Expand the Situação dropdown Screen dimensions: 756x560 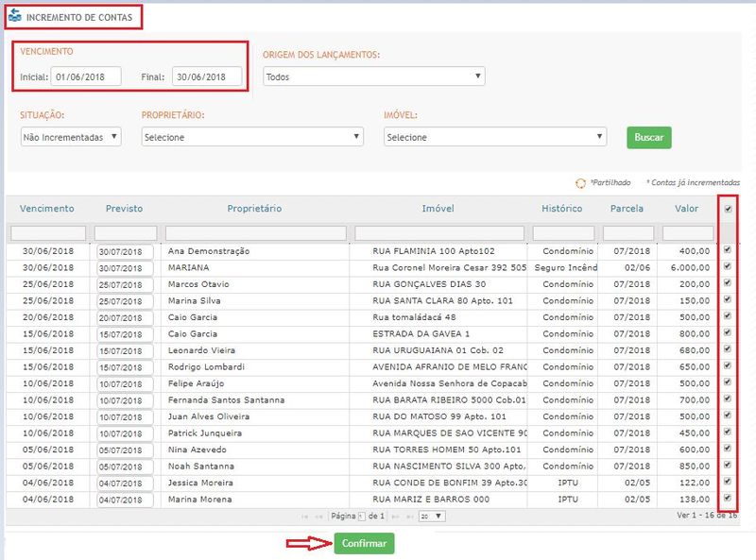(x=71, y=137)
